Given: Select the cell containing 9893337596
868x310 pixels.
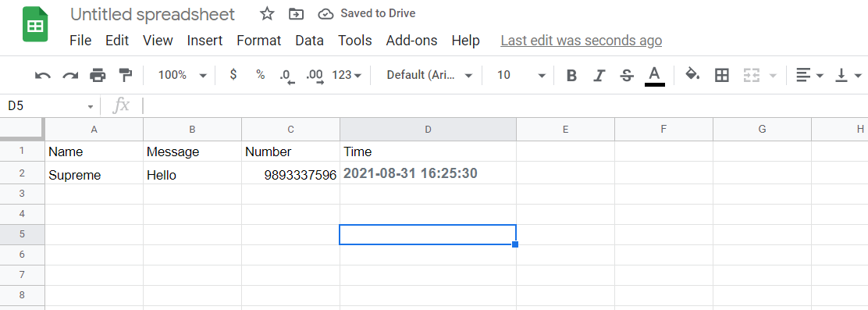Looking at the screenshot, I should point(290,175).
